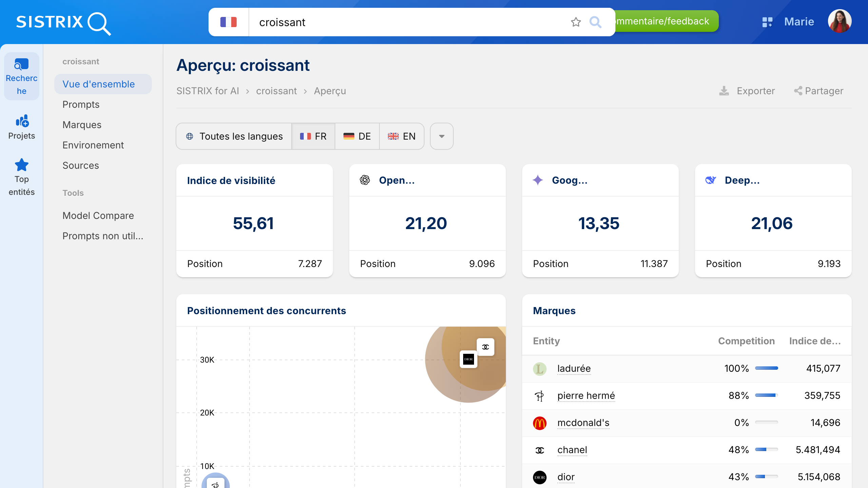Open the dior entity link
The image size is (868, 488).
click(566, 477)
